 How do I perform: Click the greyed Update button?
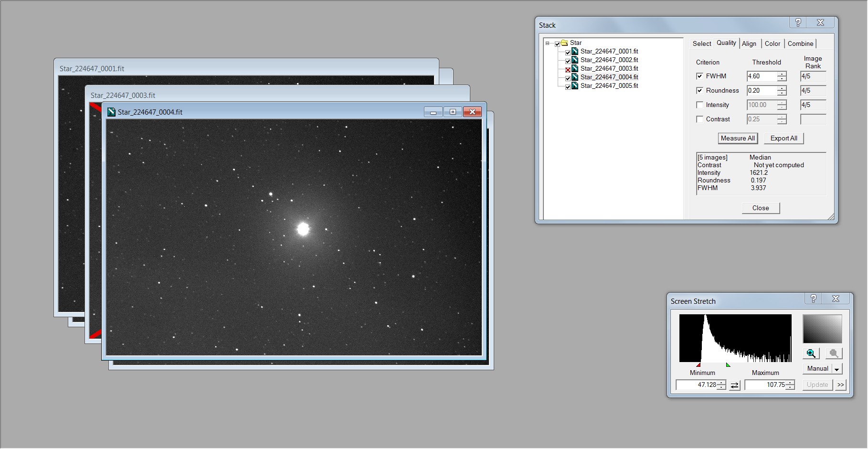click(817, 385)
